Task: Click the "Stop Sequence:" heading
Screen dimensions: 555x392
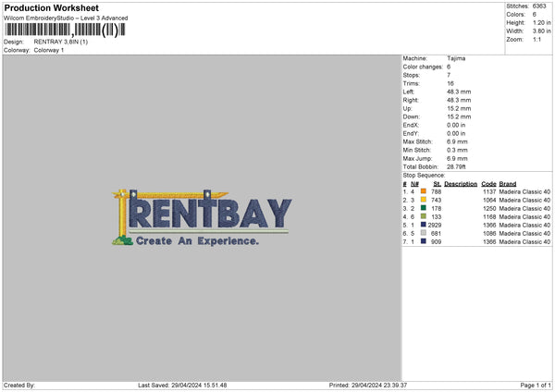Action: tap(424, 176)
